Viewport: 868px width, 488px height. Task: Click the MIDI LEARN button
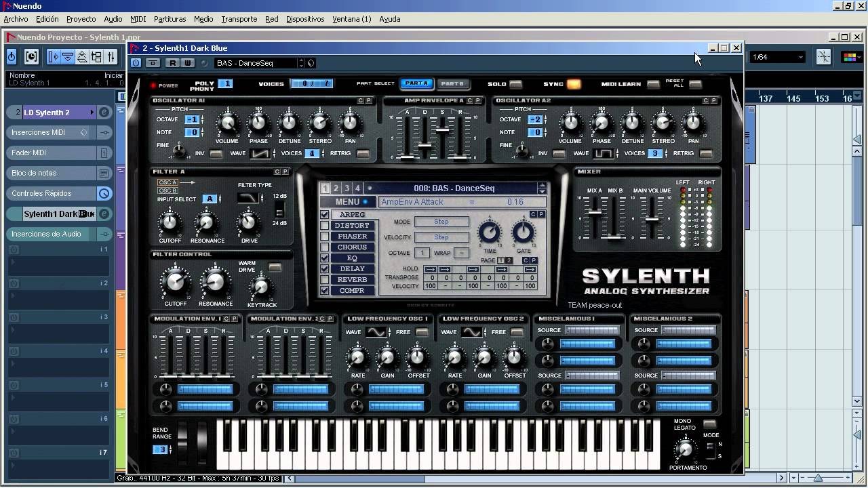pos(653,84)
